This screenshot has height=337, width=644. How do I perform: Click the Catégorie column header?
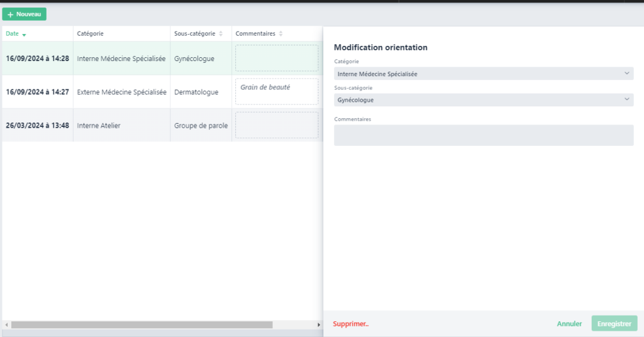pyautogui.click(x=91, y=34)
